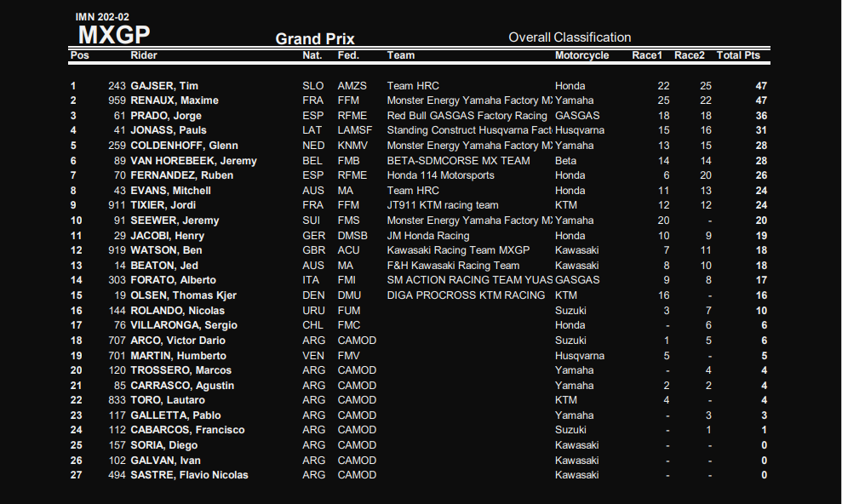Select rider OLSEN, Thomas Kjer
Viewport: 842px width, 504px height.
(182, 295)
